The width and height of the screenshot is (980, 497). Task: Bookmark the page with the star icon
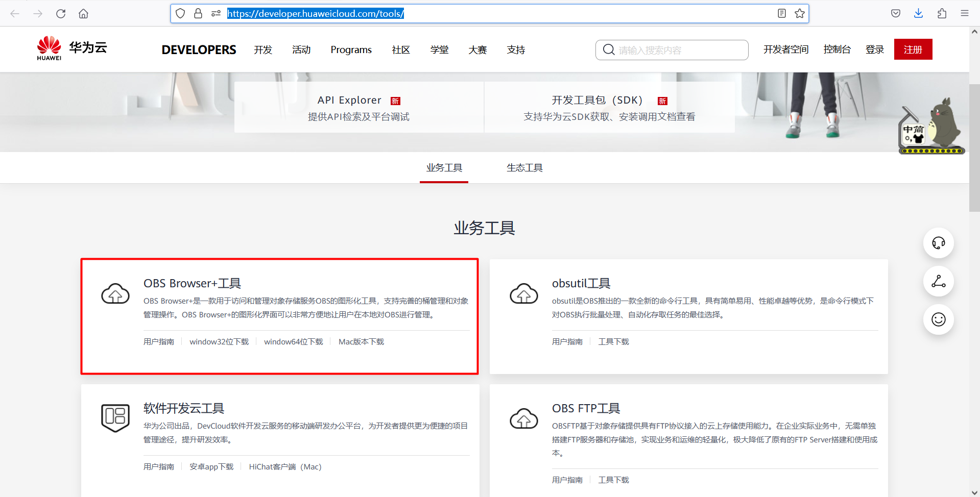click(x=799, y=13)
